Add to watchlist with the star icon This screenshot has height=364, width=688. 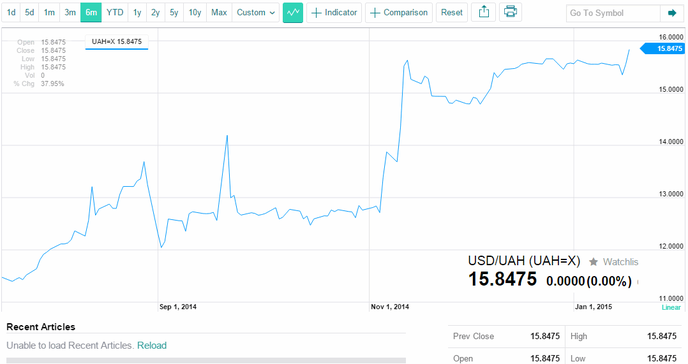[x=593, y=262]
